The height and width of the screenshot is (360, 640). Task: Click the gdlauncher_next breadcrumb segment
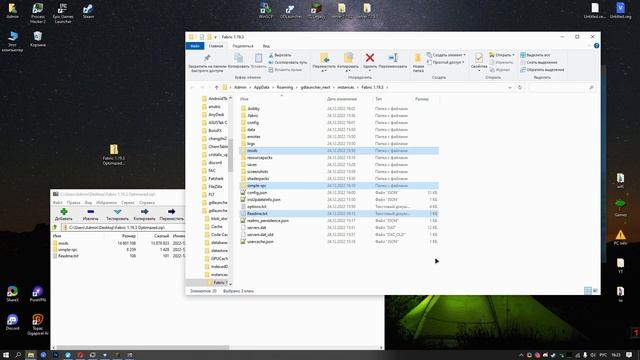click(x=315, y=87)
